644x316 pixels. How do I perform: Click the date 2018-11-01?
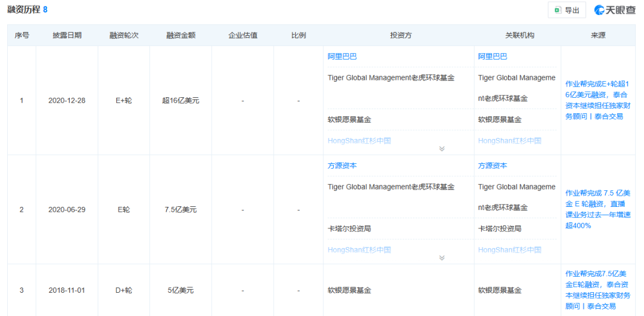[x=67, y=290]
